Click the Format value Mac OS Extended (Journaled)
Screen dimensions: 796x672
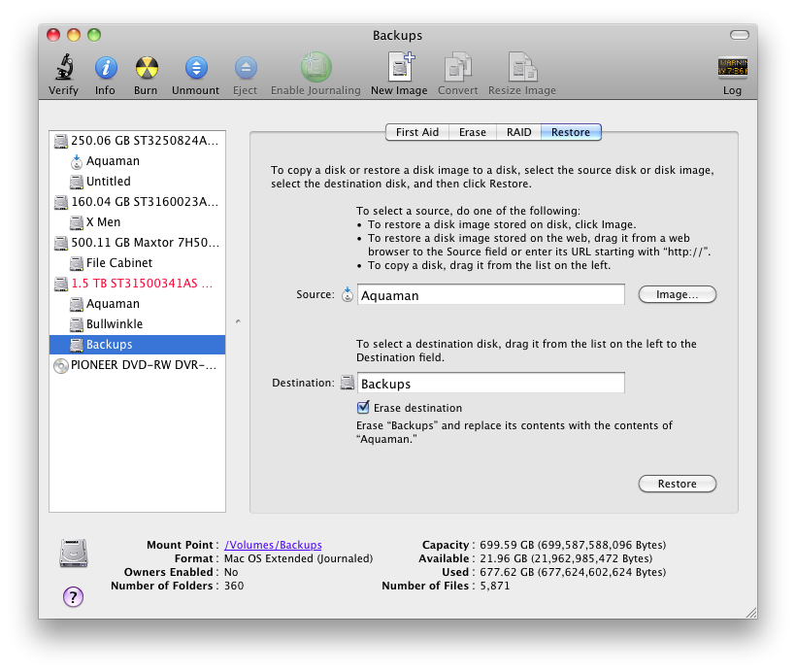point(299,558)
